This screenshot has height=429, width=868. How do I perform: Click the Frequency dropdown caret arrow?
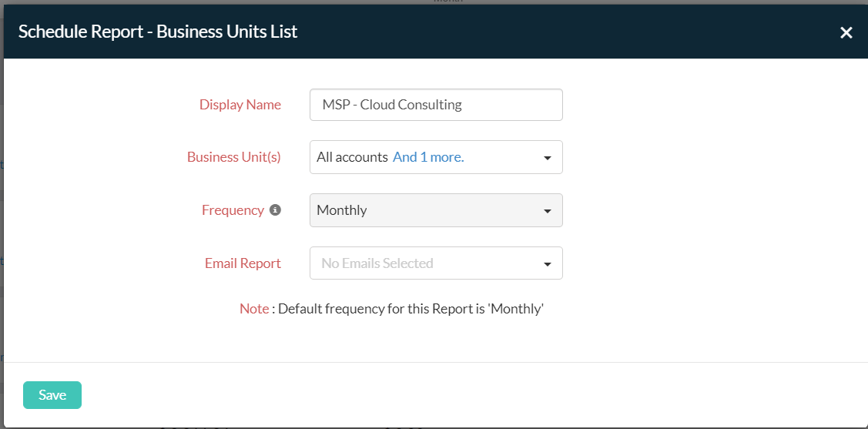548,211
